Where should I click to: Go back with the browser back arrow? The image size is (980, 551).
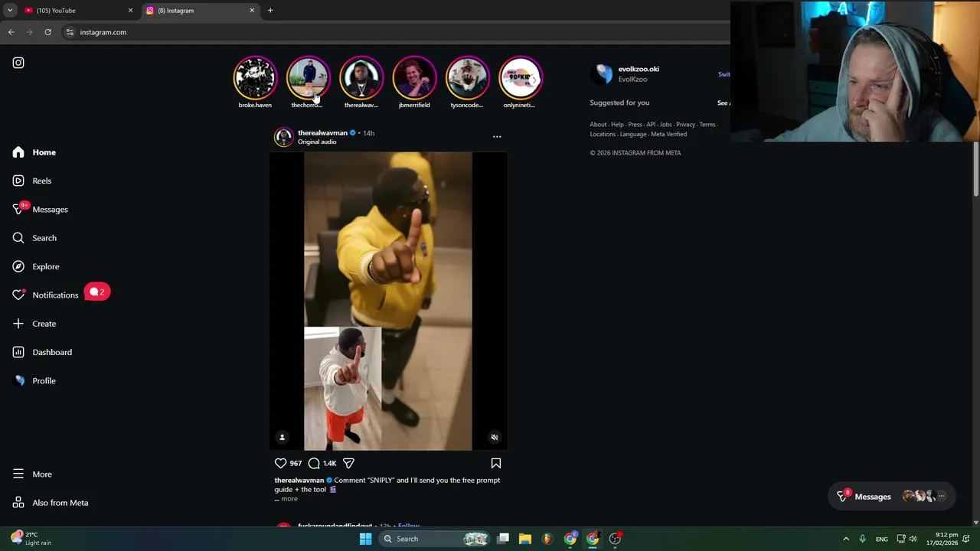click(x=11, y=32)
